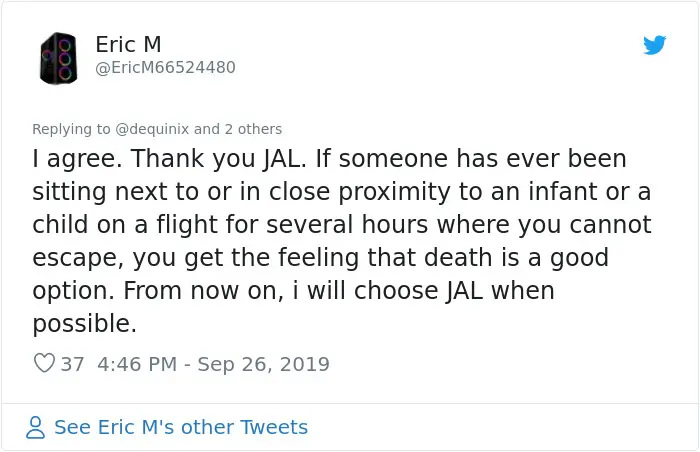Click the final word "possible."
The image size is (700, 452).
pos(84,324)
